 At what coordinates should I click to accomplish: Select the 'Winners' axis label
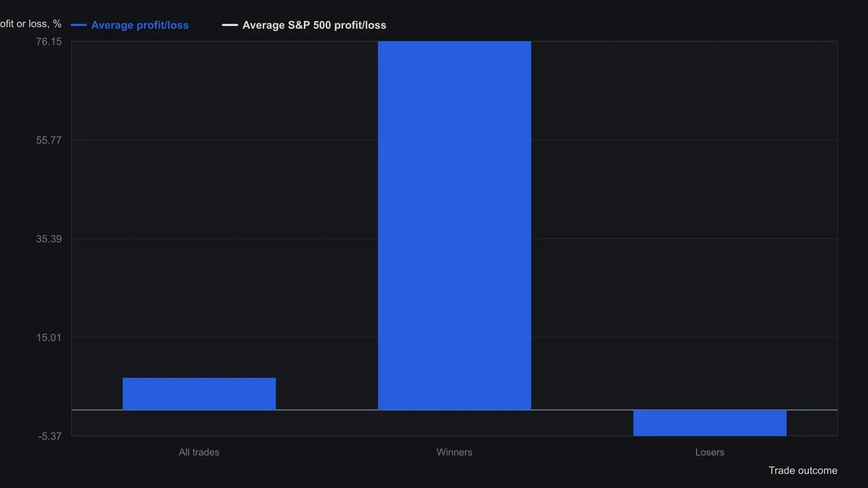(455, 452)
